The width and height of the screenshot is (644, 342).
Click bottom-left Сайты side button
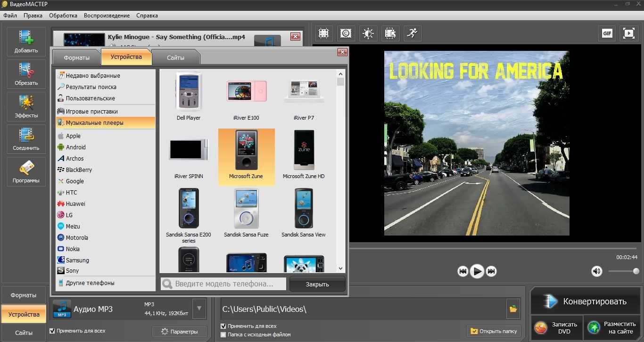point(24,333)
